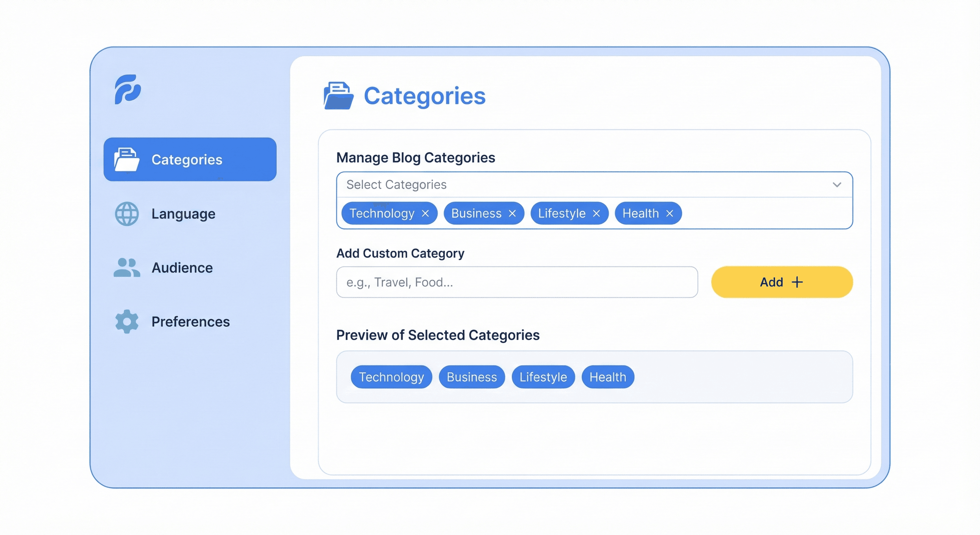Click the chevron on the Select Categories field
The height and width of the screenshot is (535, 980).
point(837,185)
